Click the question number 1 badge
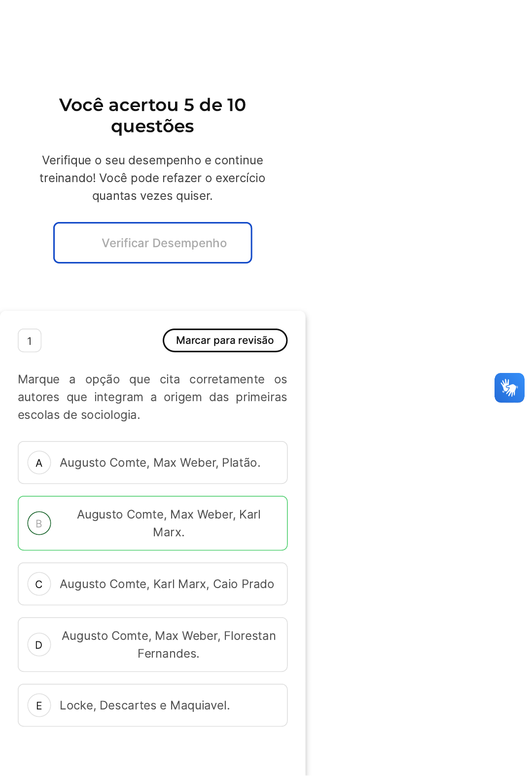532x776 pixels. 30,340
